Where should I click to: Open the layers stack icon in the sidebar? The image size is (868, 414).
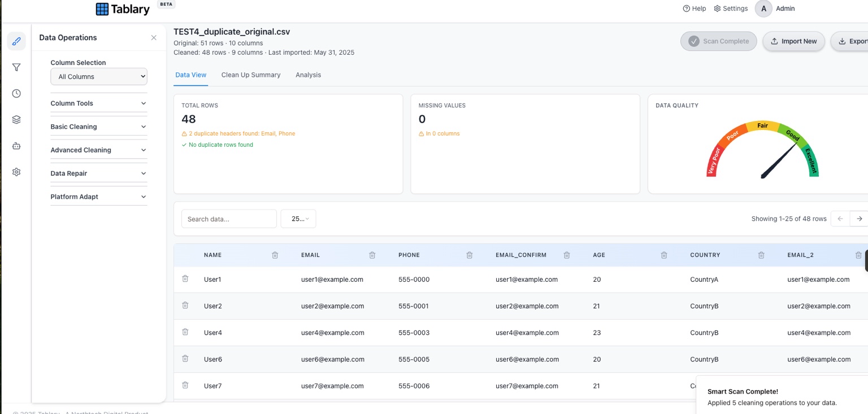tap(16, 119)
